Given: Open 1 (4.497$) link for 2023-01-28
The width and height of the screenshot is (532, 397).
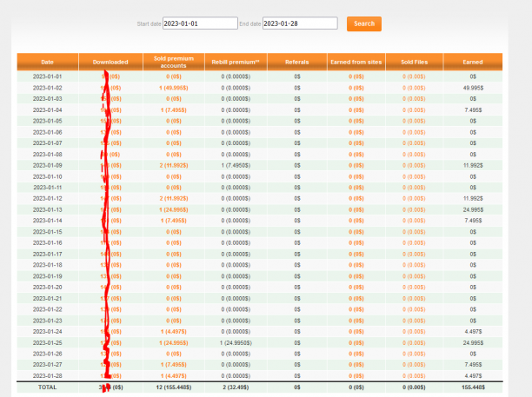Looking at the screenshot, I should pos(174,376).
